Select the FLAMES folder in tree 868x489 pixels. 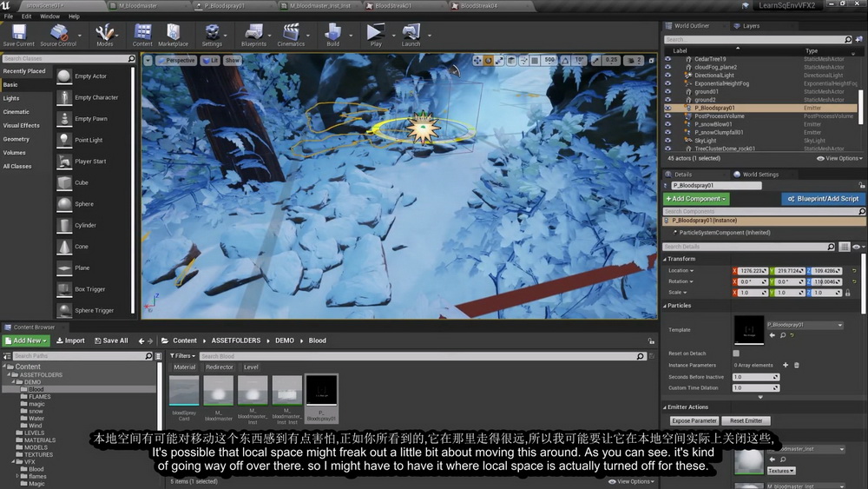click(x=39, y=397)
